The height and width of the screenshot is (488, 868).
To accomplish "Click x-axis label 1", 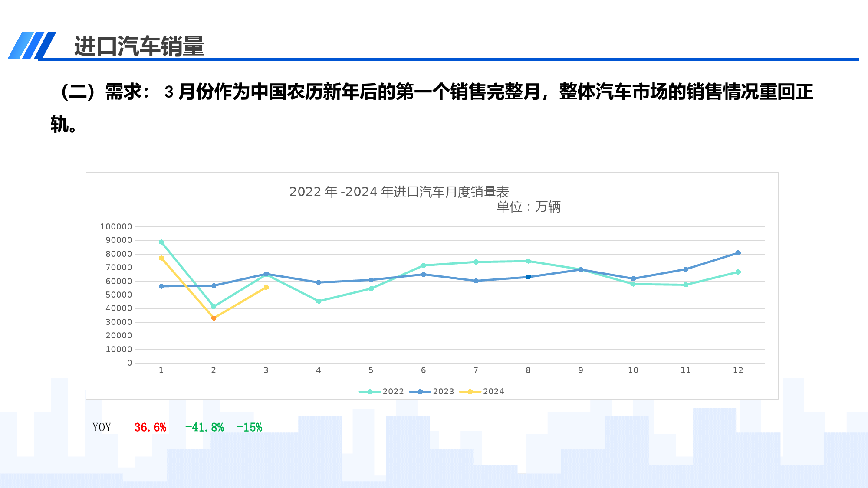I will click(x=161, y=370).
